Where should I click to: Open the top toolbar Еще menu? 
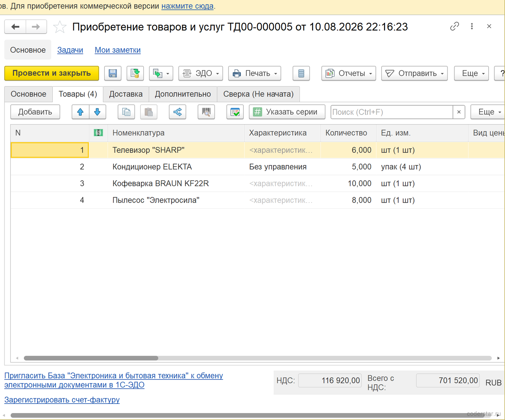pos(472,73)
